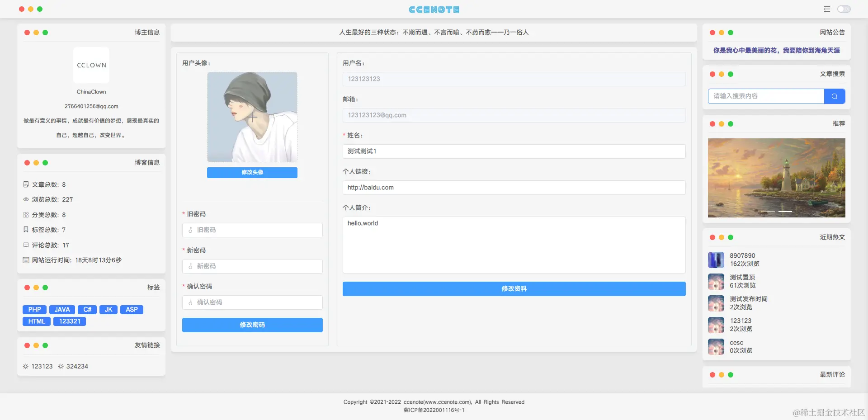Click the key icon in 新密码 field
Screen dimensions: 868x420
(190, 266)
